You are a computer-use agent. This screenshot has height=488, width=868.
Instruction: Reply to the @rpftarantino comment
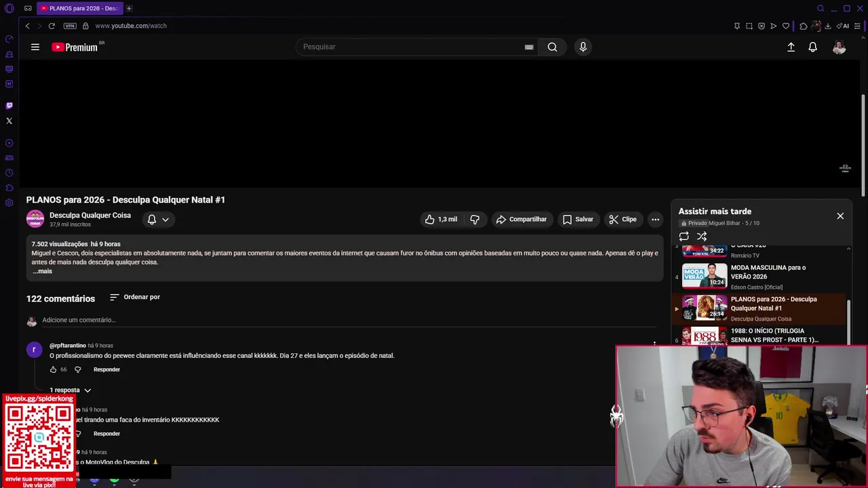click(x=106, y=369)
